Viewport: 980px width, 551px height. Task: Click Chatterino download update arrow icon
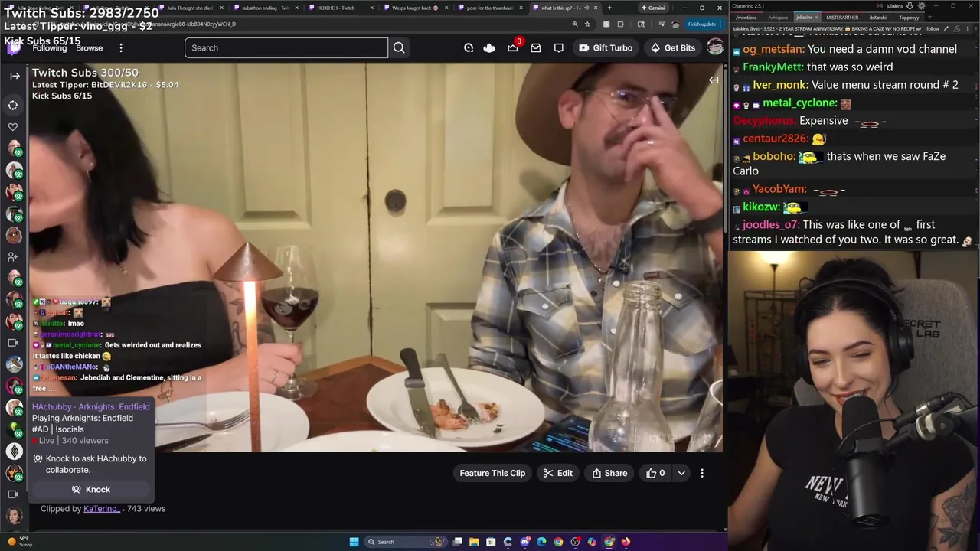(910, 6)
